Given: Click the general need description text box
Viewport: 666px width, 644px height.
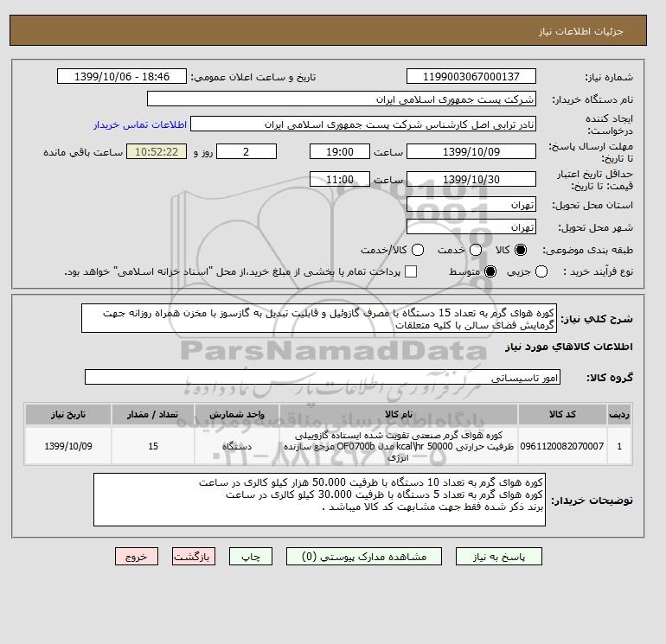Looking at the screenshot, I should point(319,318).
